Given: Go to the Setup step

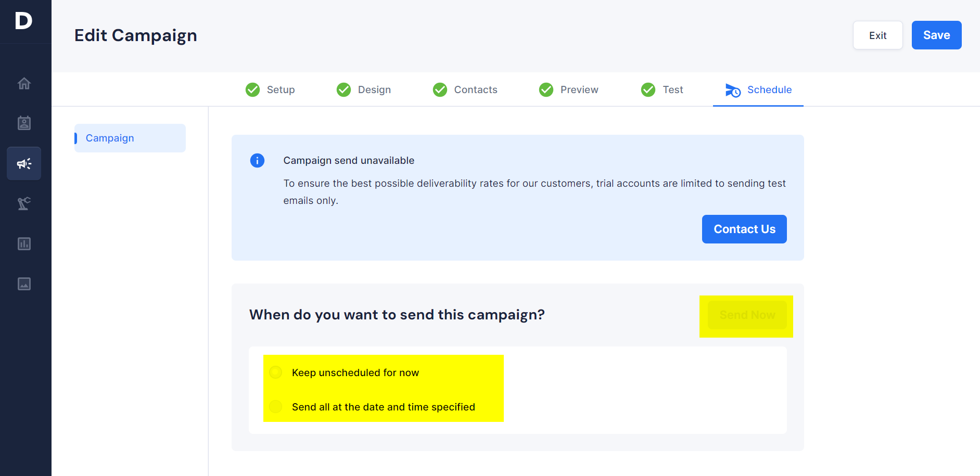Looking at the screenshot, I should [x=270, y=89].
